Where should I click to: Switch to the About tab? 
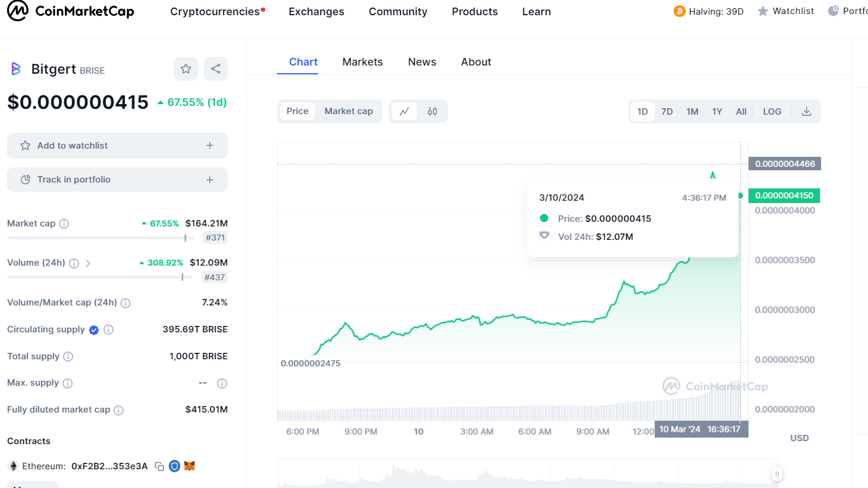pos(476,62)
